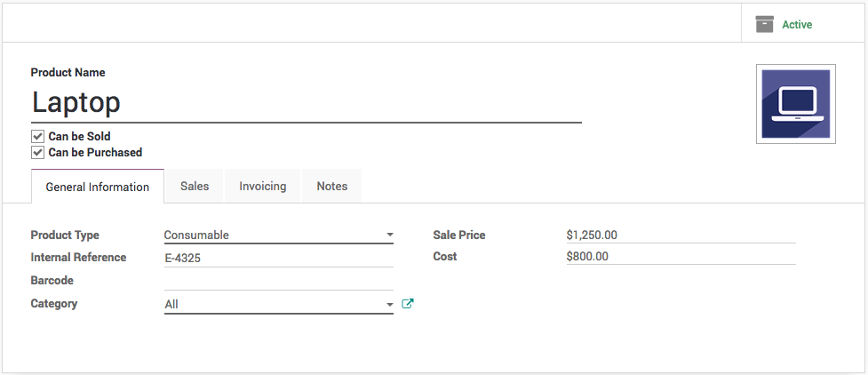Screen dimensions: 868x375
Task: Click the laptop product image
Action: point(795,103)
